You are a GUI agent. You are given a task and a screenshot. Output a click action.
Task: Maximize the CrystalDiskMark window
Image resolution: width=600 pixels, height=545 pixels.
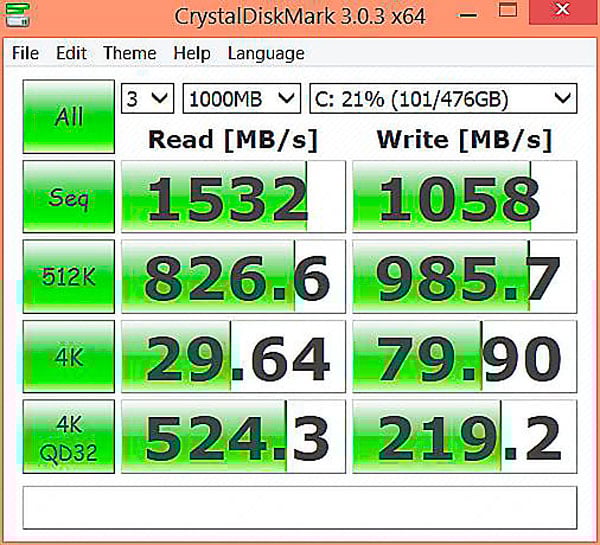508,11
